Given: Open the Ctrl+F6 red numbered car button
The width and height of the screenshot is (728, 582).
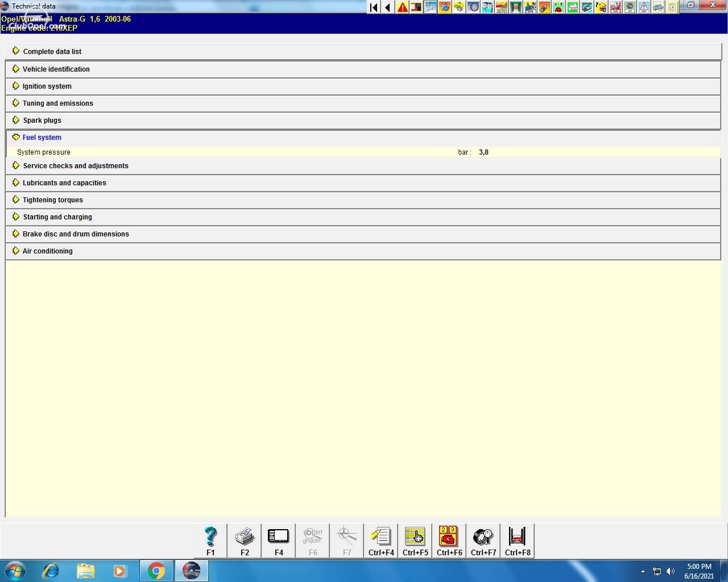Looking at the screenshot, I should coord(449,541).
